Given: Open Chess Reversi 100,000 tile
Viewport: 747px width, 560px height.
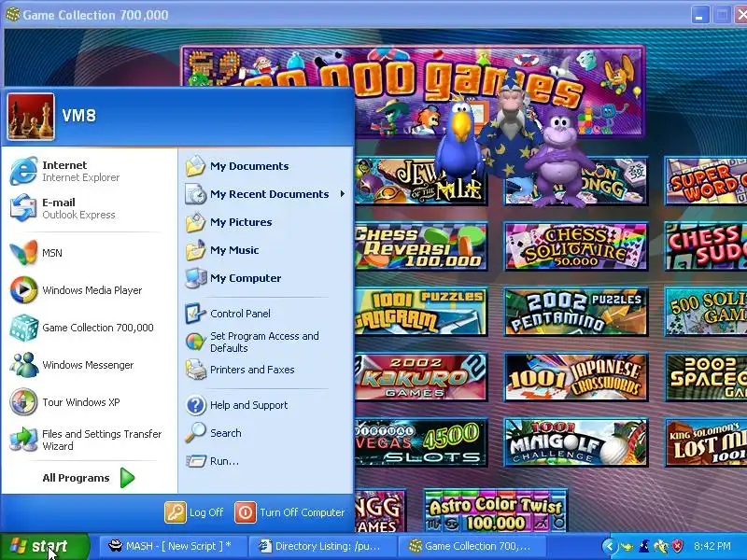Looking at the screenshot, I should tap(421, 246).
